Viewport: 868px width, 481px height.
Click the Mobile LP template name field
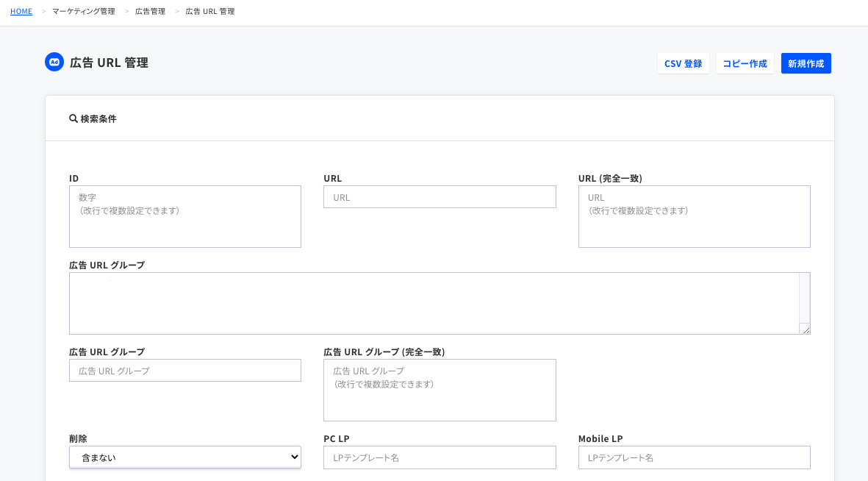694,457
